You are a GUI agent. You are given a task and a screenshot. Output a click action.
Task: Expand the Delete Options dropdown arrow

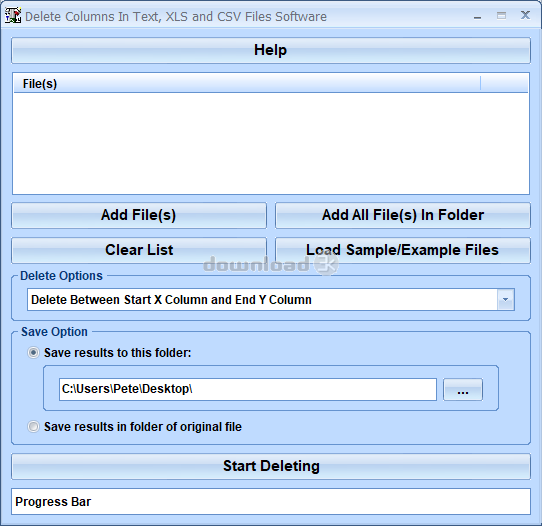click(x=505, y=299)
